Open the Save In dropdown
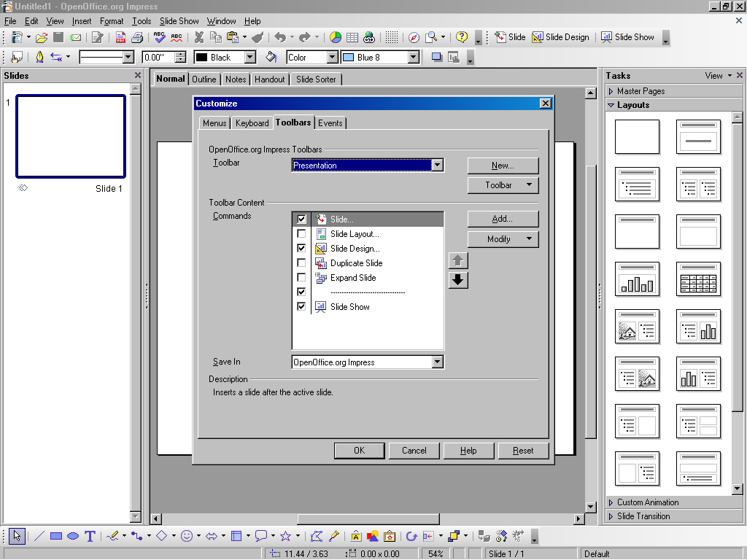747x560 pixels. 437,362
